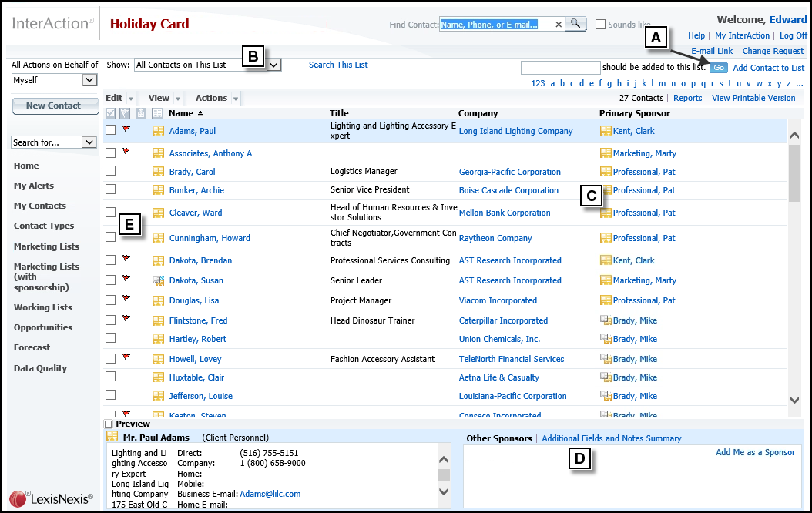Open Marketing Lists in sidebar
The height and width of the screenshot is (513, 812).
[46, 246]
